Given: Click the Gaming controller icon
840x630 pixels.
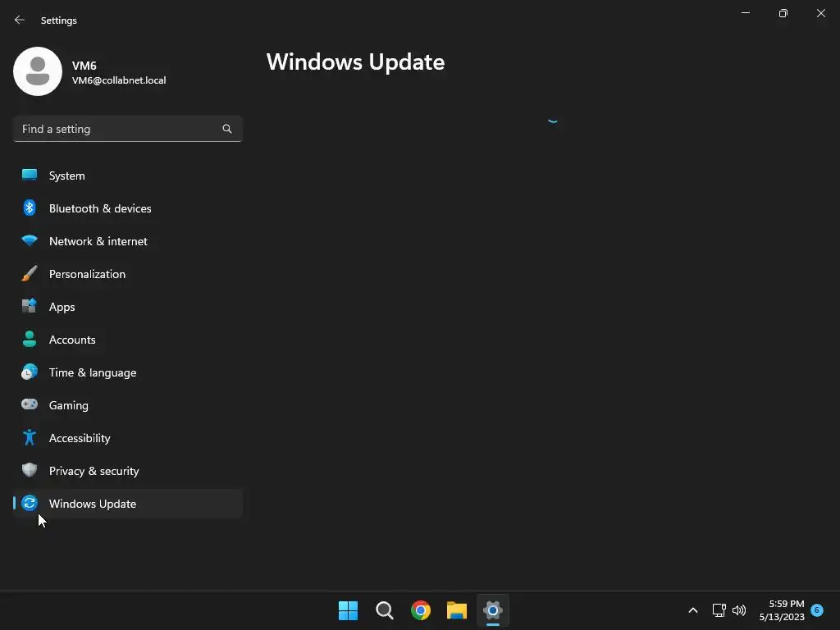Looking at the screenshot, I should pos(30,404).
